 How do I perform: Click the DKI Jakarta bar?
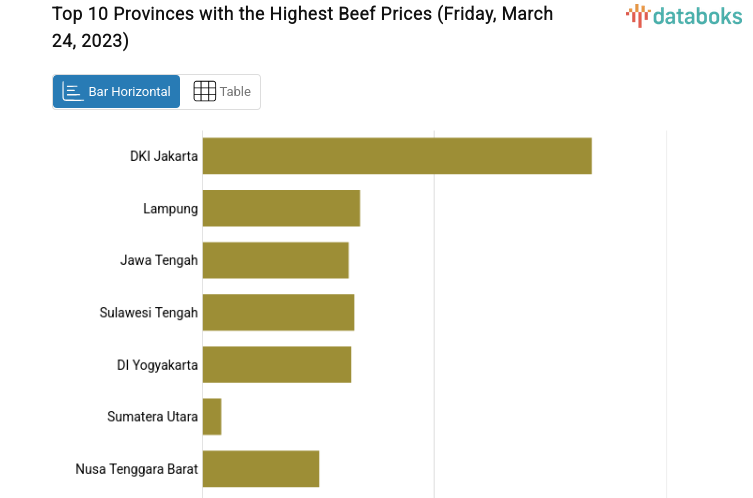click(397, 156)
